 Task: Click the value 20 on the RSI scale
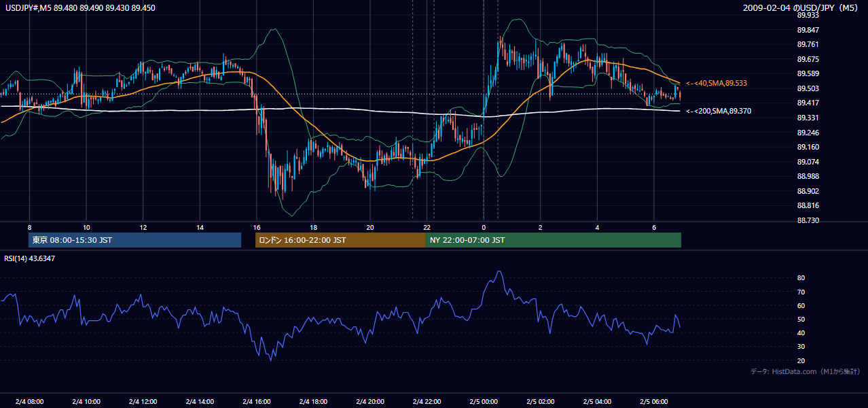pyautogui.click(x=801, y=360)
